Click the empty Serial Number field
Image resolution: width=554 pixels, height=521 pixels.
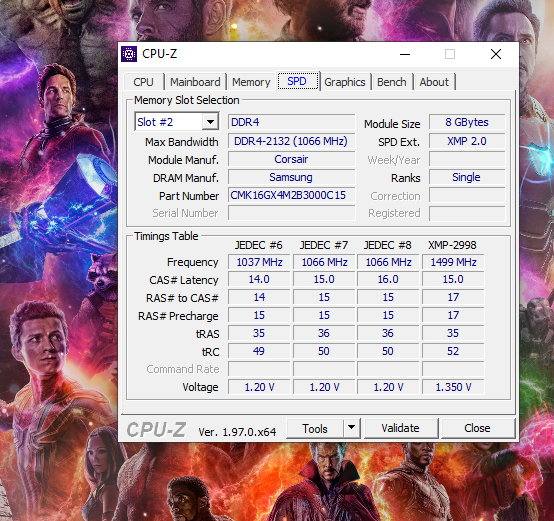tap(291, 213)
